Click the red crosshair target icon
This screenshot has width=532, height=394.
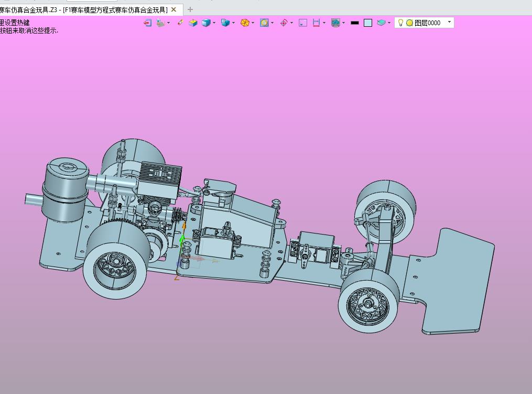click(284, 23)
